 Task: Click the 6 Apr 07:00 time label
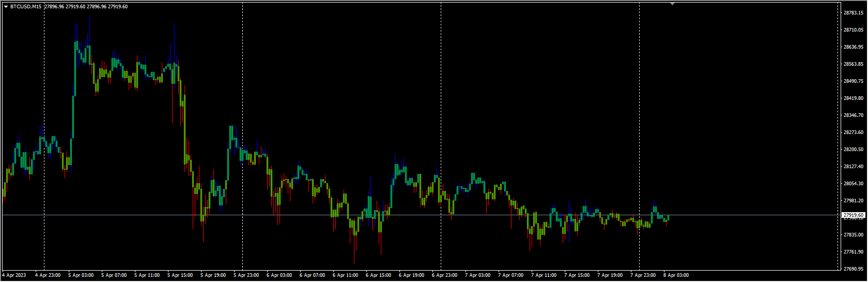pos(312,275)
